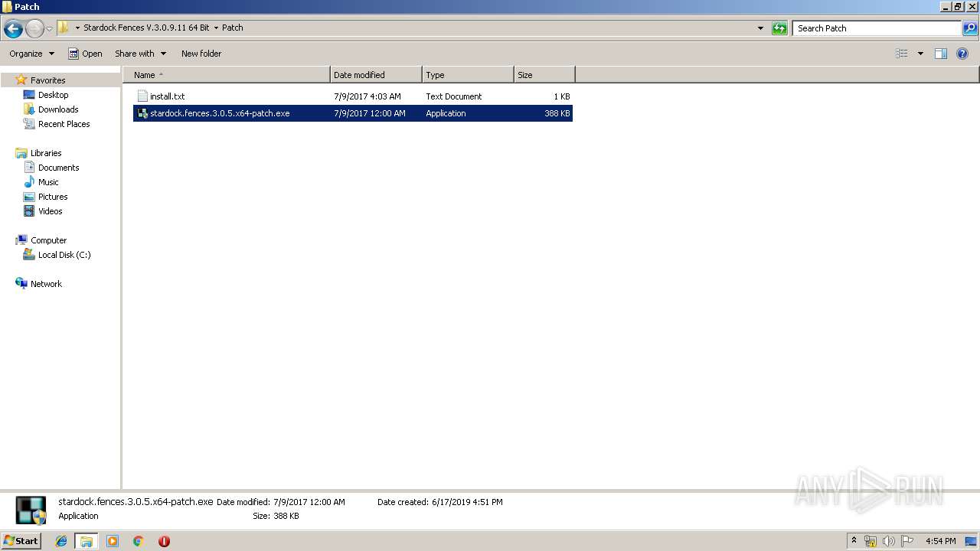Select Network in the navigation pane
980x551 pixels.
click(46, 284)
